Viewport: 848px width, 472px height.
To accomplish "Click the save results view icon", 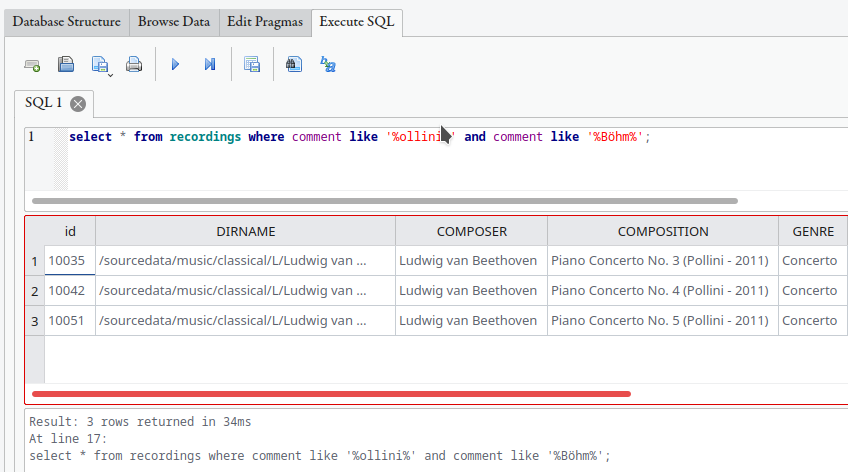I will (x=251, y=64).
